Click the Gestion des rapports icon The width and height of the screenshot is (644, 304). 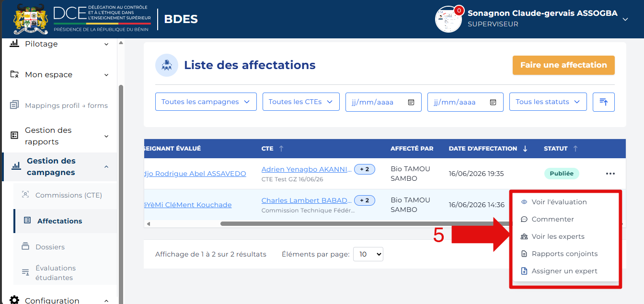pos(14,136)
